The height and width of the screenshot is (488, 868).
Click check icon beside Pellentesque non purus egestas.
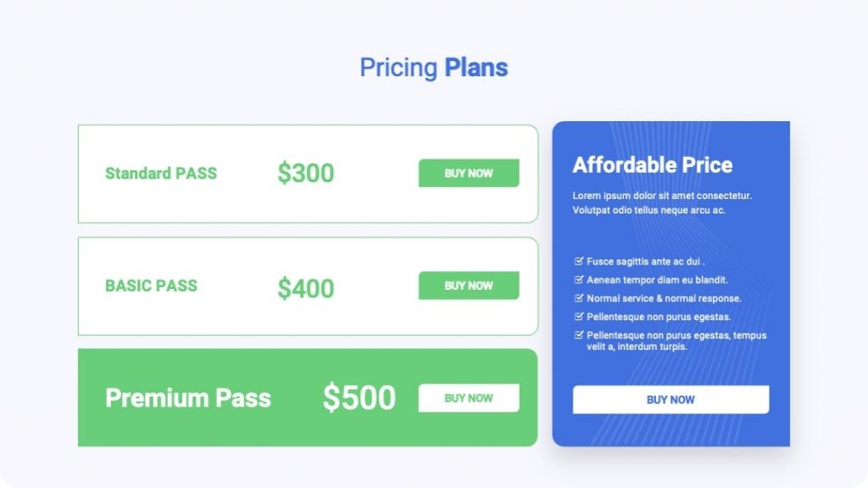click(x=579, y=316)
